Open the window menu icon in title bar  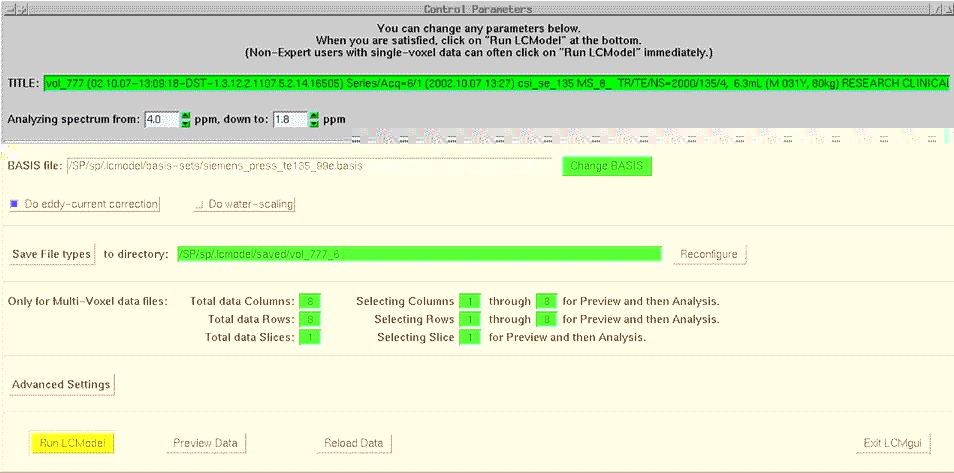(8, 7)
